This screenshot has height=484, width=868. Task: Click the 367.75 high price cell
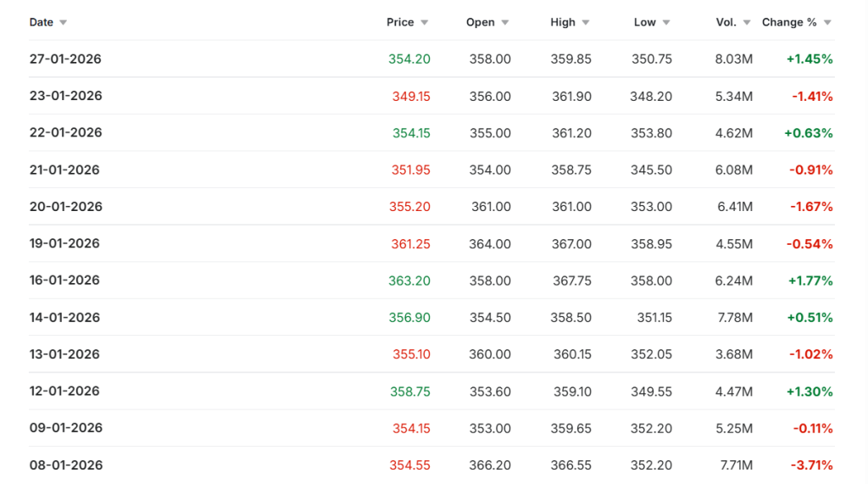pos(570,281)
